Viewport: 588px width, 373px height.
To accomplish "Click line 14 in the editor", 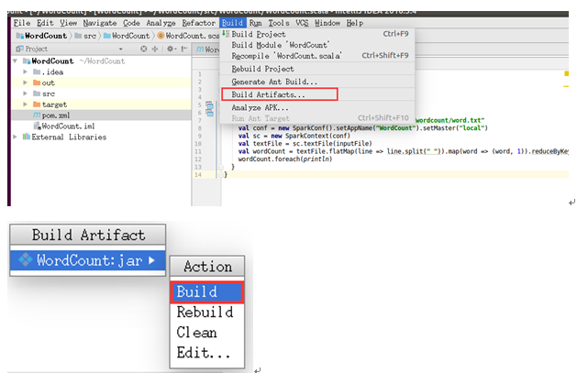I will coord(396,175).
